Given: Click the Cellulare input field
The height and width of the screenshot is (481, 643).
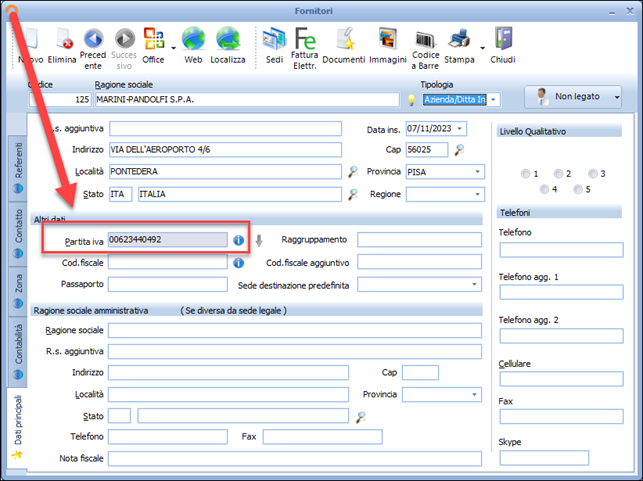Looking at the screenshot, I should coord(561,379).
